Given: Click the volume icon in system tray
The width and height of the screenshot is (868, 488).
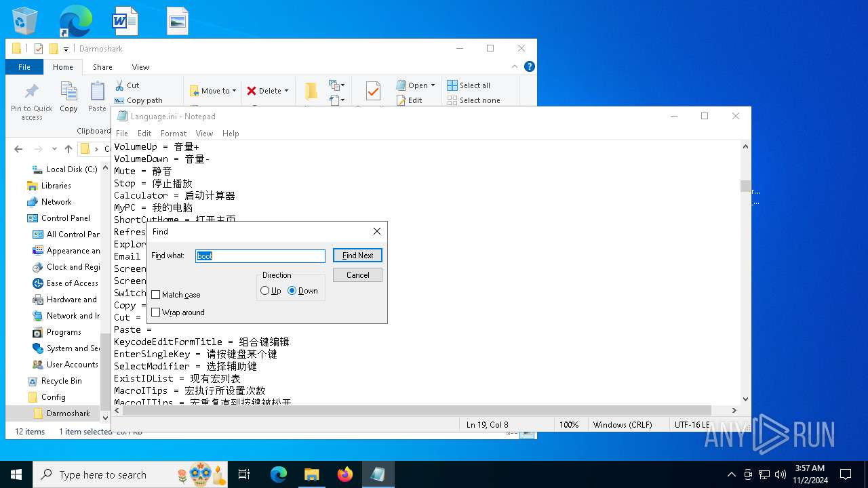Looking at the screenshot, I should [x=780, y=474].
